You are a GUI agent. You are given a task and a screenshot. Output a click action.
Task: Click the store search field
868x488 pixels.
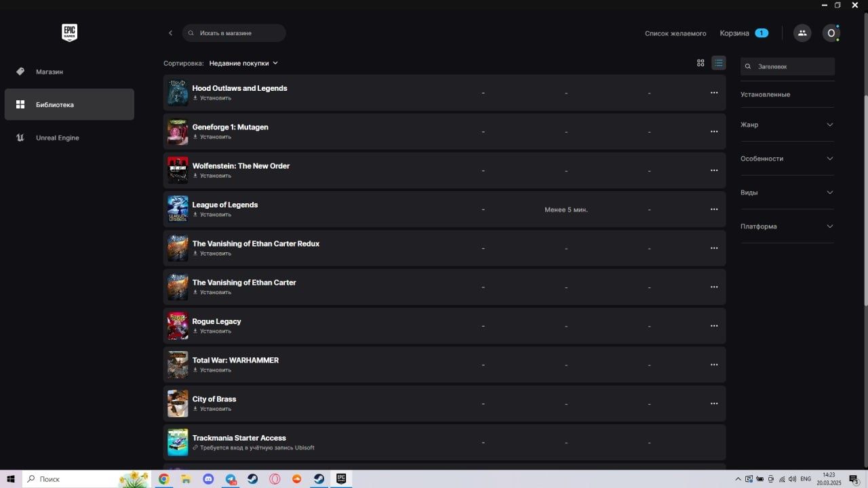(234, 33)
